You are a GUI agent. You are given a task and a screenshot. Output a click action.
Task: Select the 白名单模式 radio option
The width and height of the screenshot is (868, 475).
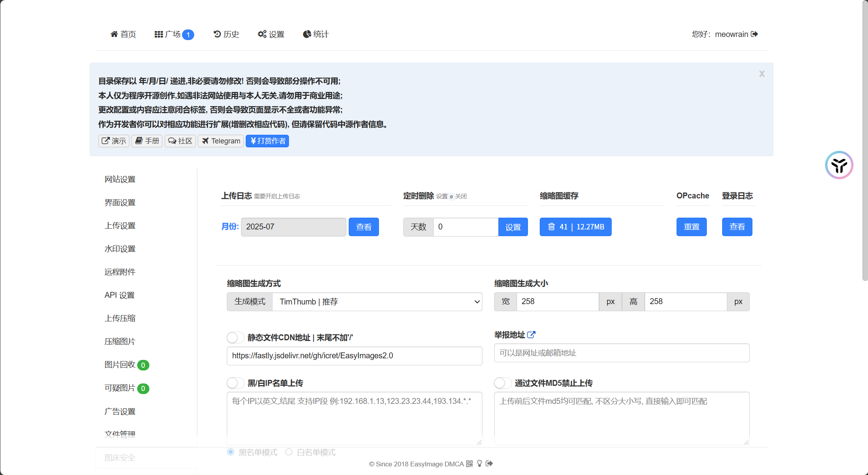pos(289,452)
